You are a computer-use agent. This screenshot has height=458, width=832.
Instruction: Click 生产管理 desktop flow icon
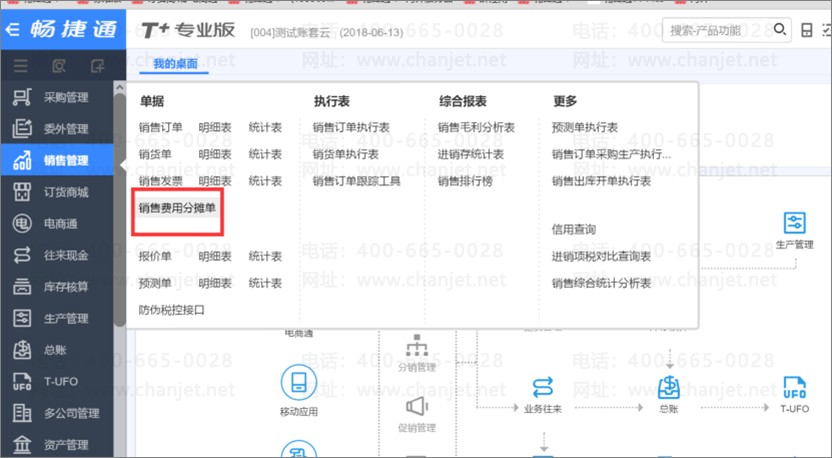(794, 223)
